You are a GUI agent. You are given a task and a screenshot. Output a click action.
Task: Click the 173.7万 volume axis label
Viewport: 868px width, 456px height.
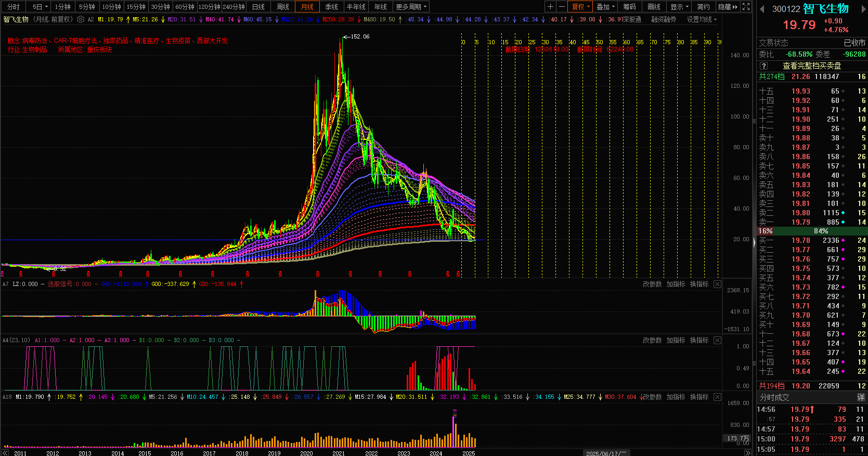pyautogui.click(x=738, y=438)
